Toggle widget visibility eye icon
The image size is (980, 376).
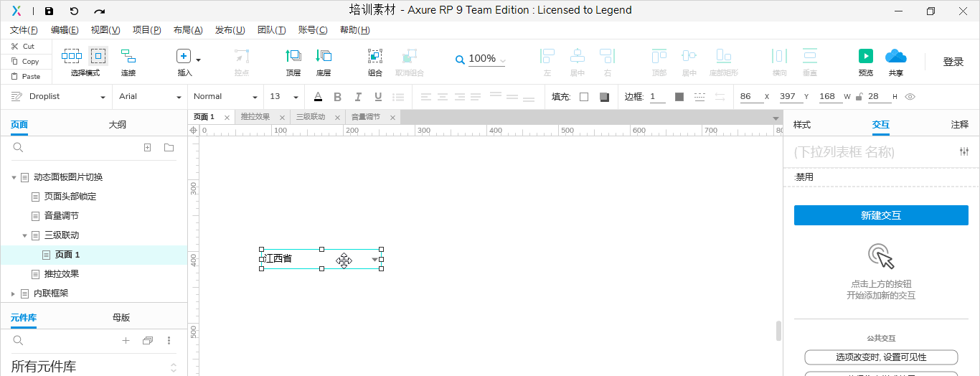(x=910, y=97)
